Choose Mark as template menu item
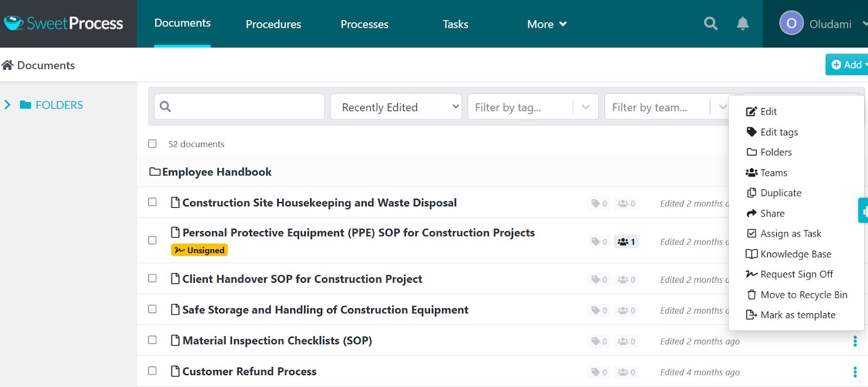The width and height of the screenshot is (868, 387). (x=790, y=315)
